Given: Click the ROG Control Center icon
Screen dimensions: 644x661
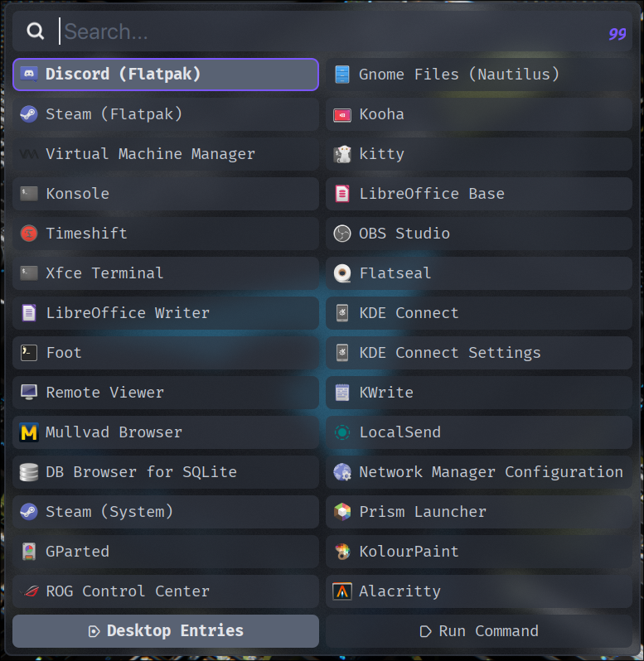Looking at the screenshot, I should coord(29,591).
